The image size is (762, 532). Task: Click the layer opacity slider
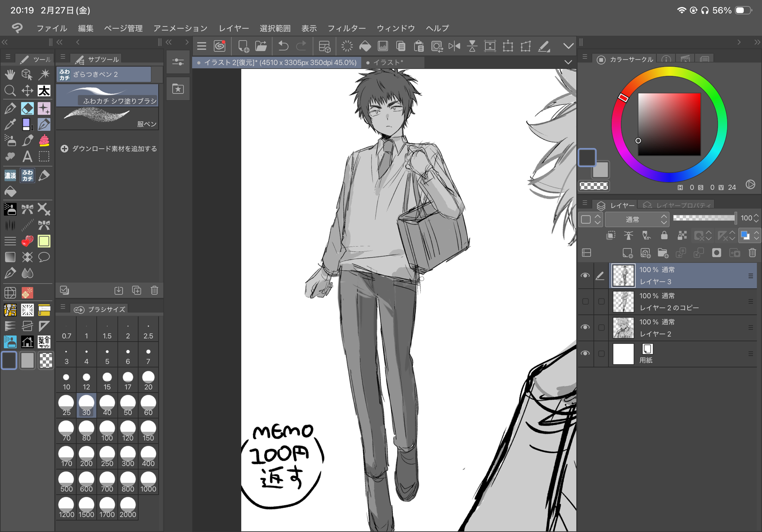tap(704, 218)
